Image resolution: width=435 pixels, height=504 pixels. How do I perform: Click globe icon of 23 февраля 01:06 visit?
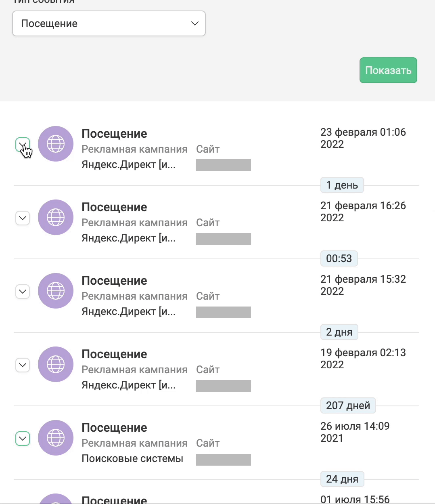pos(56,144)
